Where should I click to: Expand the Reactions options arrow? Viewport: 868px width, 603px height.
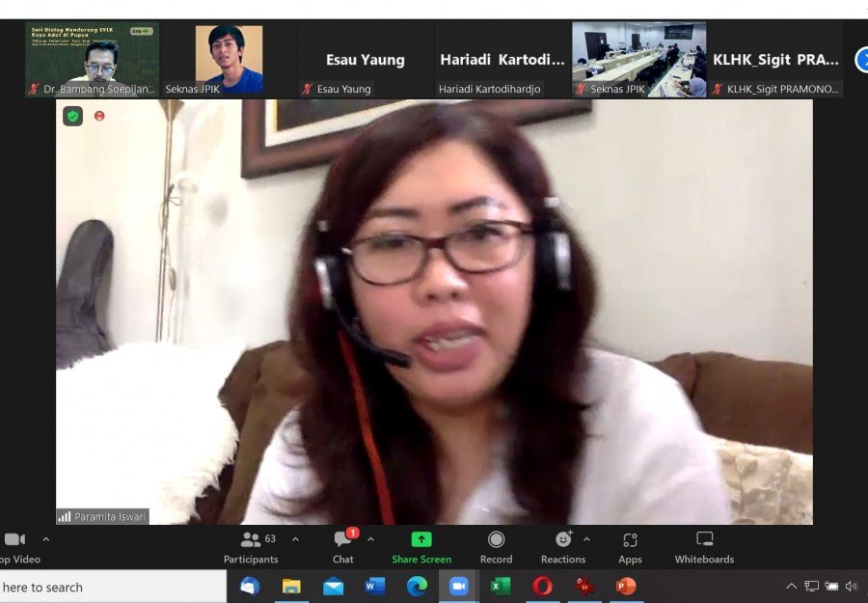coord(586,538)
